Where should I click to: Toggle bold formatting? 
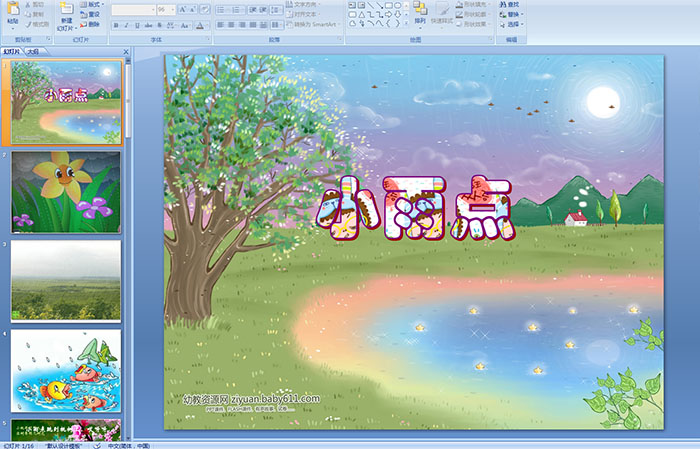pyautogui.click(x=116, y=25)
